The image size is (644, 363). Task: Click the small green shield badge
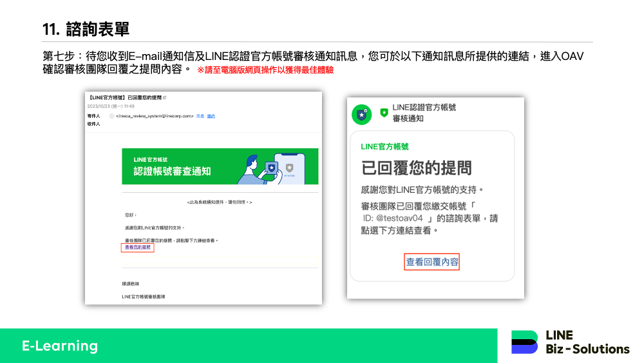click(x=384, y=112)
